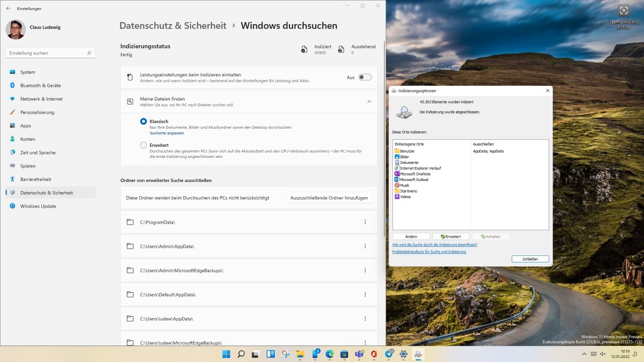
Task: Select Konten in sidebar
Action: tap(50, 139)
